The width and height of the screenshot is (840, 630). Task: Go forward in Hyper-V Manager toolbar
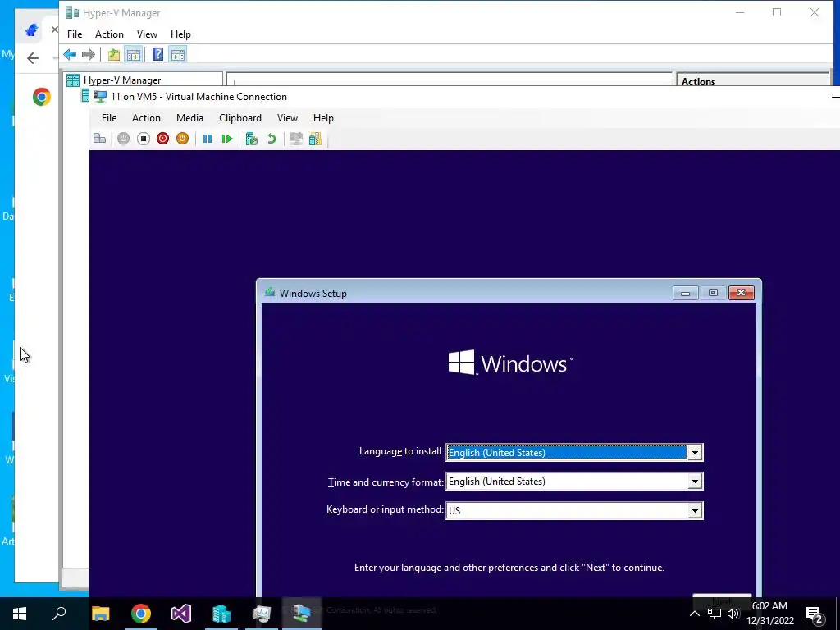point(89,54)
